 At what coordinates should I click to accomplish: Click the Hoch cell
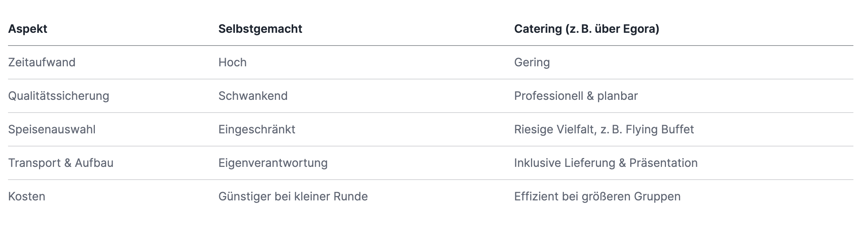232,62
